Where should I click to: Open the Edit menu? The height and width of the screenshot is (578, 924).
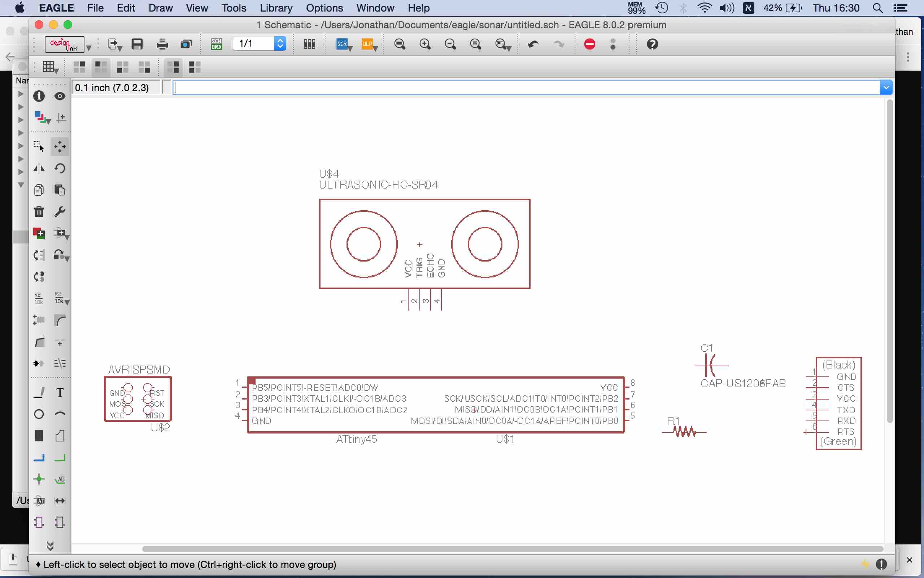point(126,8)
